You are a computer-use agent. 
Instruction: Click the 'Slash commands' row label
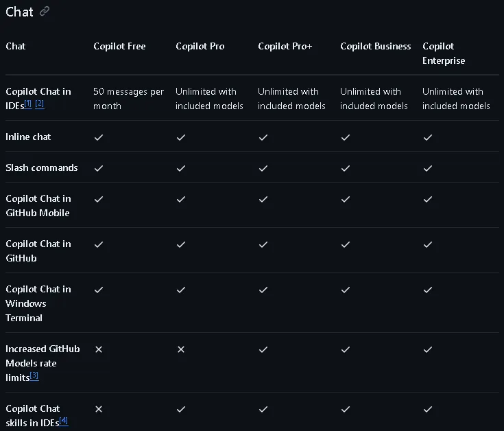[42, 168]
